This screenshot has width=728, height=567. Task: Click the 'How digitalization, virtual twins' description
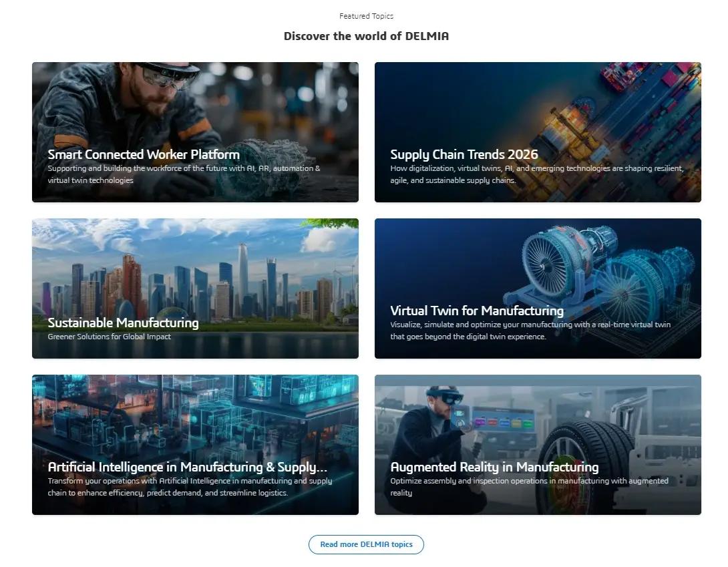537,174
